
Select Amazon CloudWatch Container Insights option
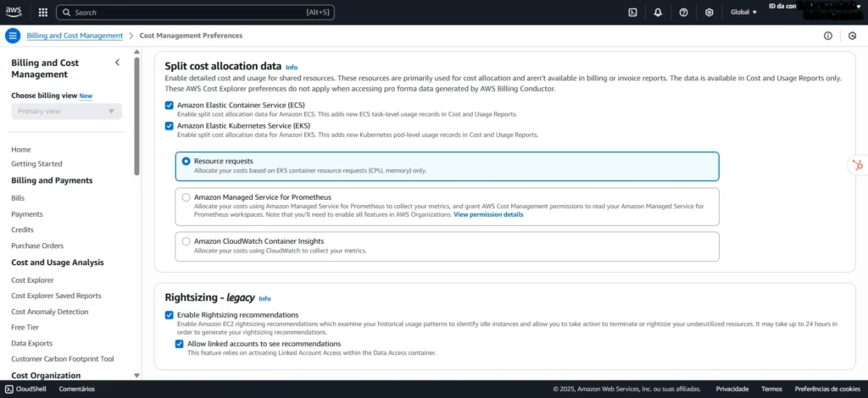186,241
